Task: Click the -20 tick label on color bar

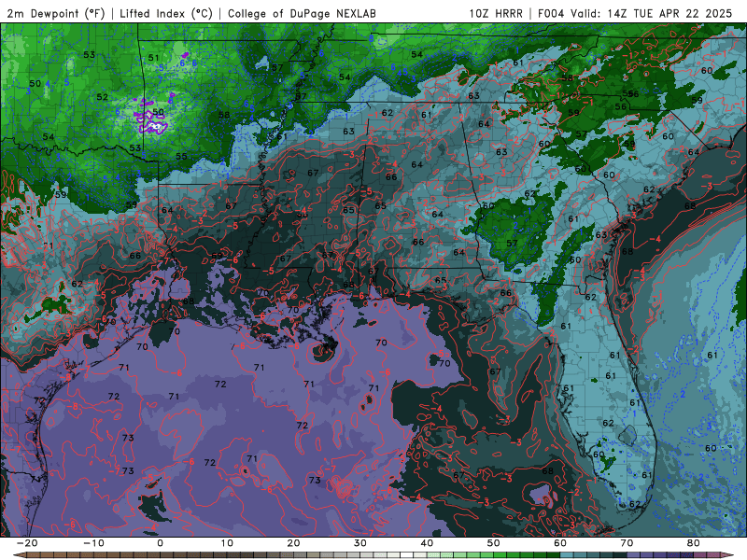Action: click(x=27, y=543)
